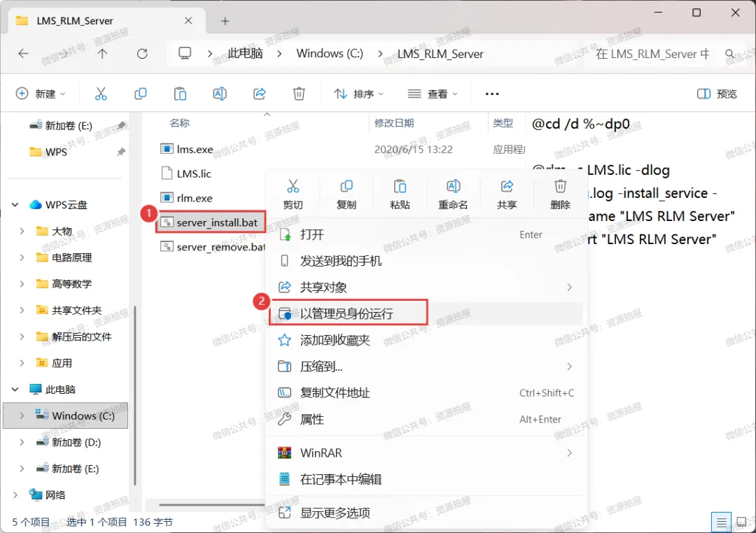Select the server_remove.bat file
Image resolution: width=756 pixels, height=533 pixels.
(x=213, y=247)
